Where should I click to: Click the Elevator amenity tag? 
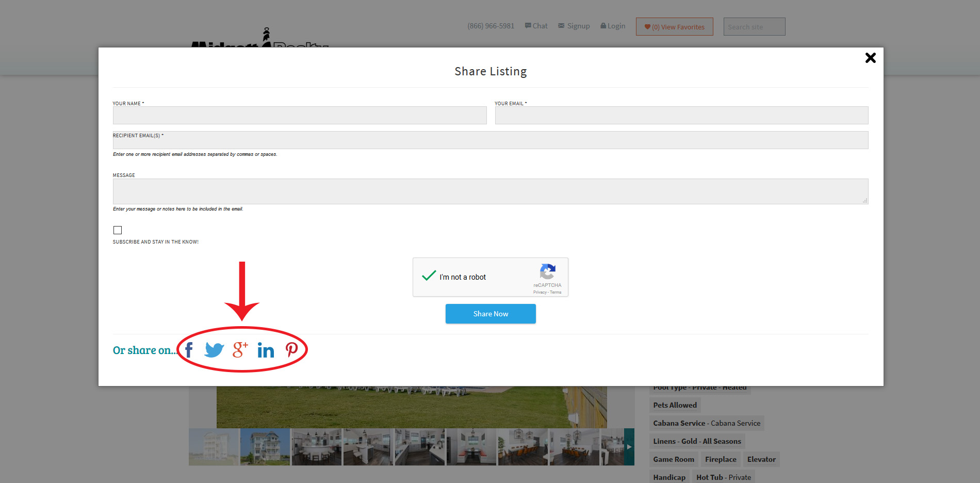coord(761,459)
